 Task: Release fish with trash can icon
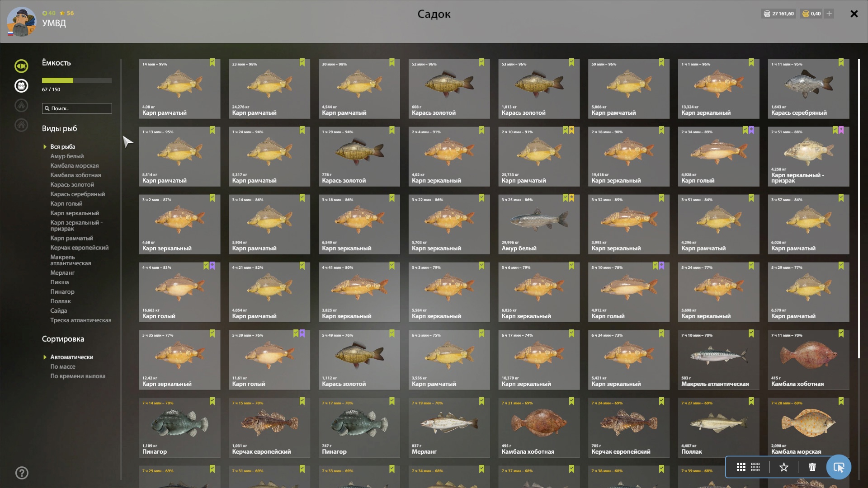[x=812, y=467]
